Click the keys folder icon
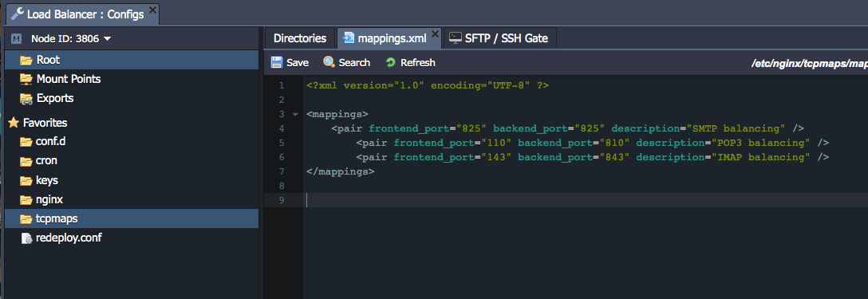Screen dimensions: 868x299 click(x=26, y=180)
